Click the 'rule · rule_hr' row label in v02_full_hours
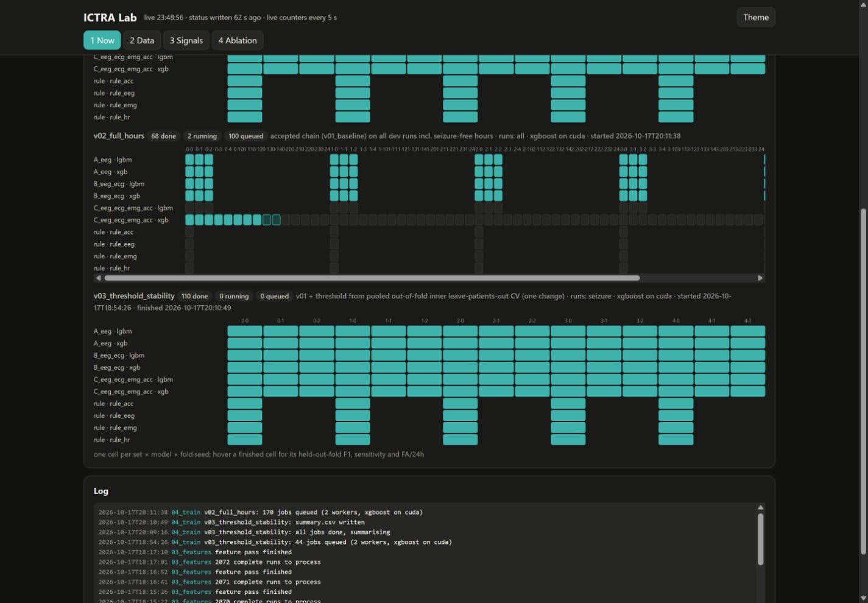This screenshot has width=868, height=603. coord(112,268)
